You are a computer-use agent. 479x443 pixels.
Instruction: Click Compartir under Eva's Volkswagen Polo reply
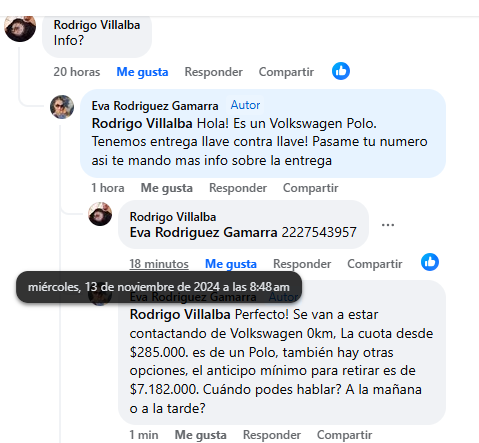click(x=311, y=188)
